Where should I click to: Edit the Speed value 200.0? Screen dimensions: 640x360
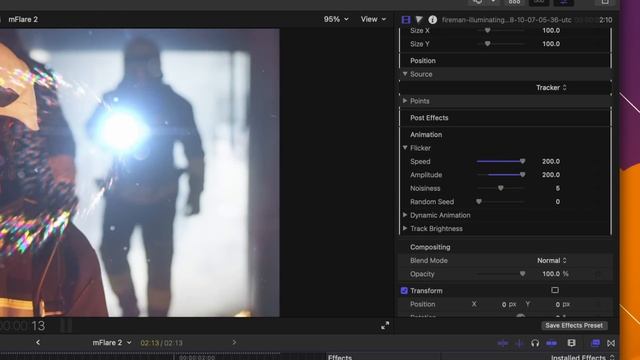[551, 162]
